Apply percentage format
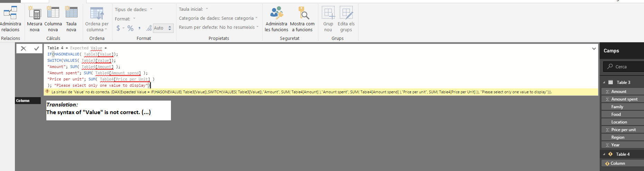The image size is (644, 171). tap(130, 28)
